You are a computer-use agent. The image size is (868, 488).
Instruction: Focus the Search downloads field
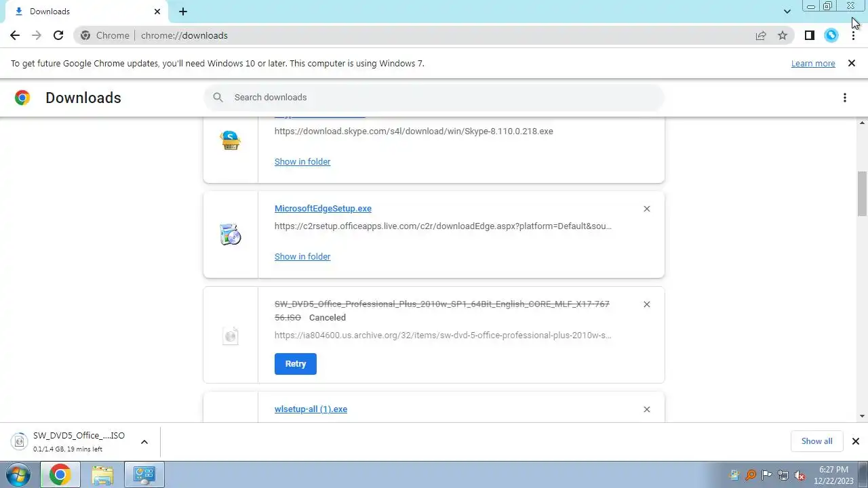434,97
